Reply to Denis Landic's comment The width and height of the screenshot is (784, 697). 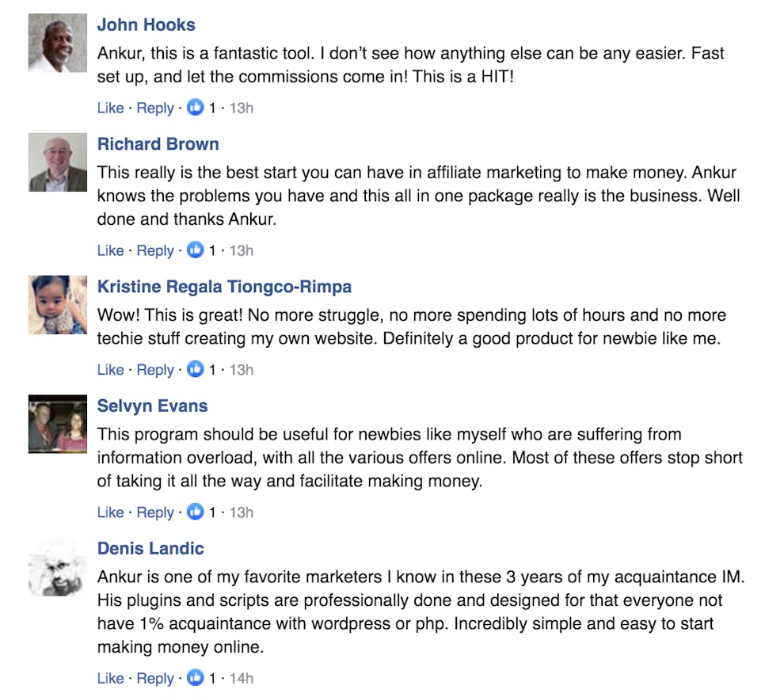[x=155, y=678]
